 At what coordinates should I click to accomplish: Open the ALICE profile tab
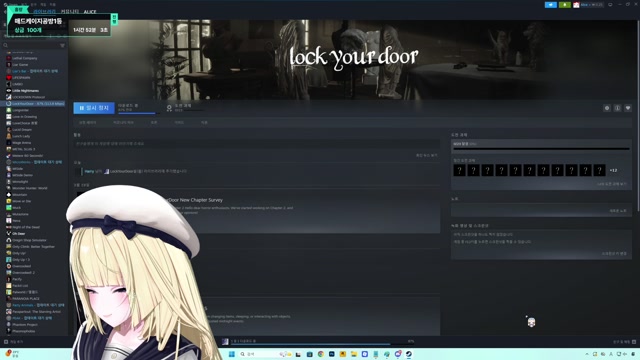(90, 11)
